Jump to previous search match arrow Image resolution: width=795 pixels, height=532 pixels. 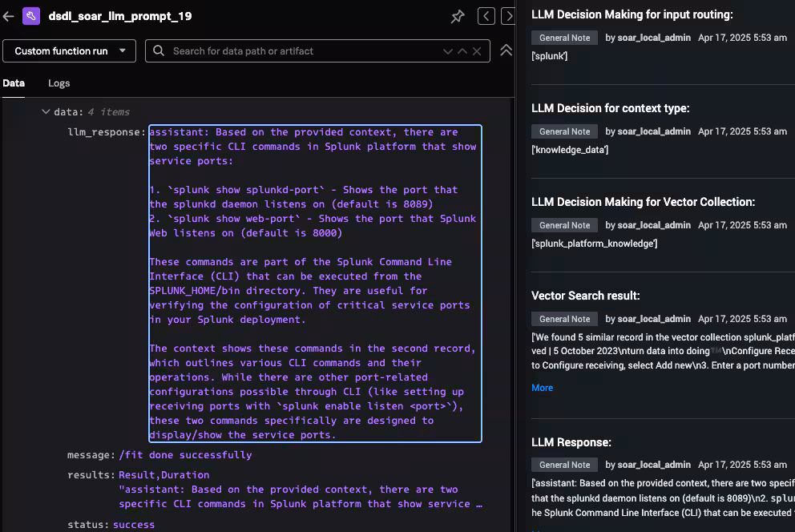pyautogui.click(x=462, y=51)
